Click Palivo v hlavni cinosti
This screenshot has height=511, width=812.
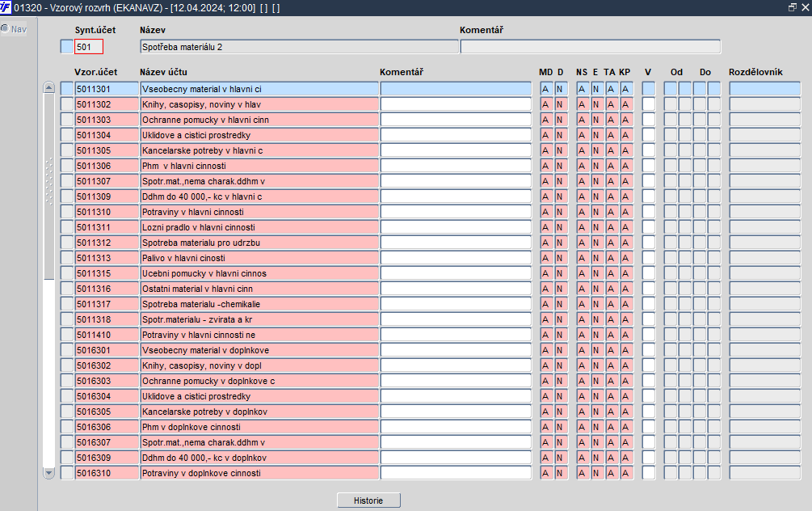point(259,258)
